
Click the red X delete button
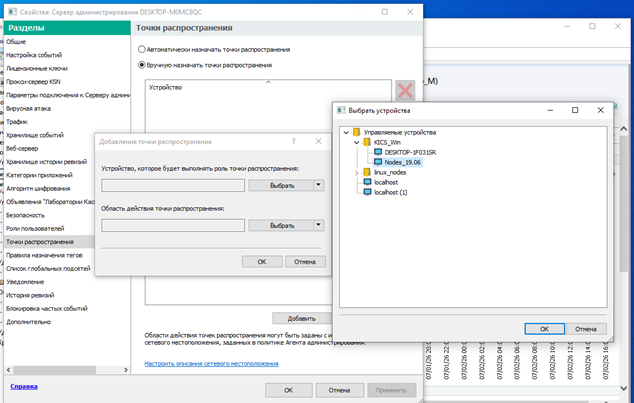(x=405, y=90)
